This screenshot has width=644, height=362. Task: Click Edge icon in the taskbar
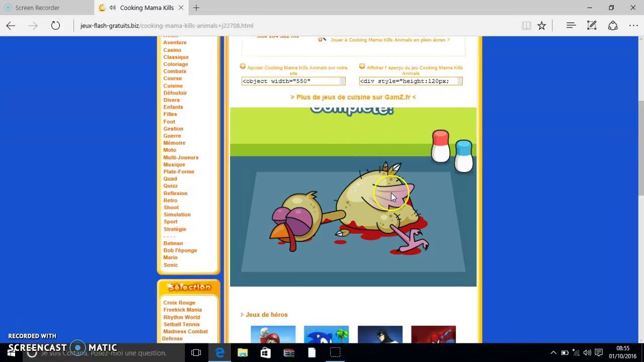pyautogui.click(x=220, y=353)
